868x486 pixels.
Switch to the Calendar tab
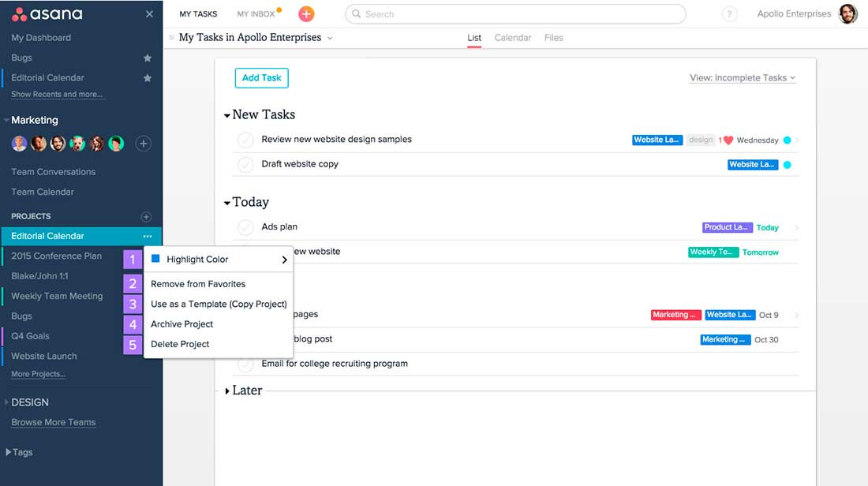coord(512,38)
